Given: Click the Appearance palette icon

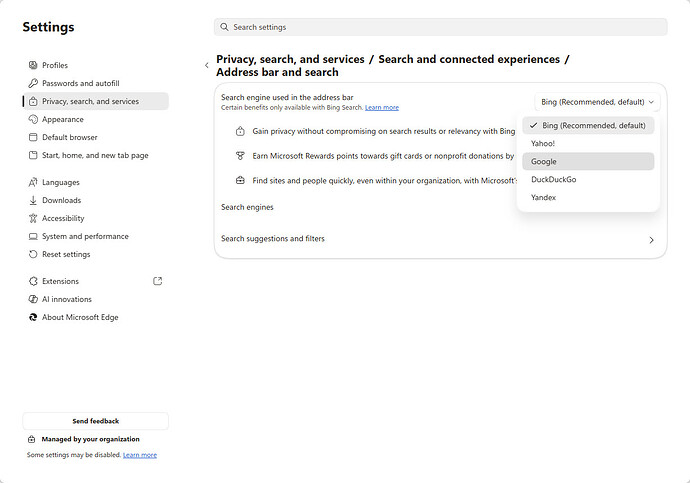Looking at the screenshot, I should pyautogui.click(x=33, y=119).
